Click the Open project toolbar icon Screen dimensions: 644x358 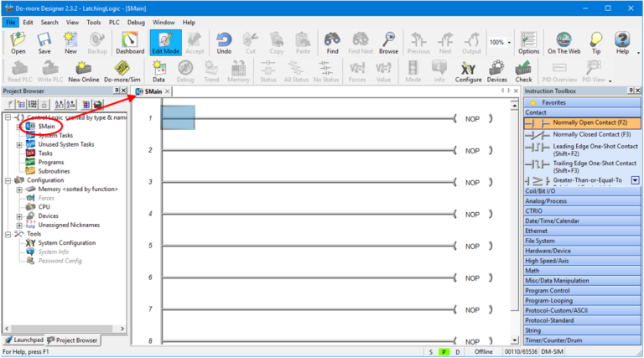pyautogui.click(x=18, y=43)
